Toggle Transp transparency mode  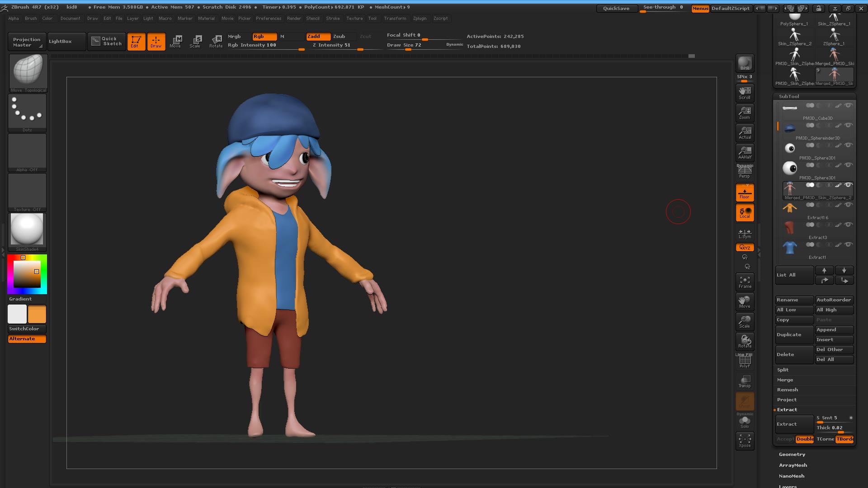point(745,381)
